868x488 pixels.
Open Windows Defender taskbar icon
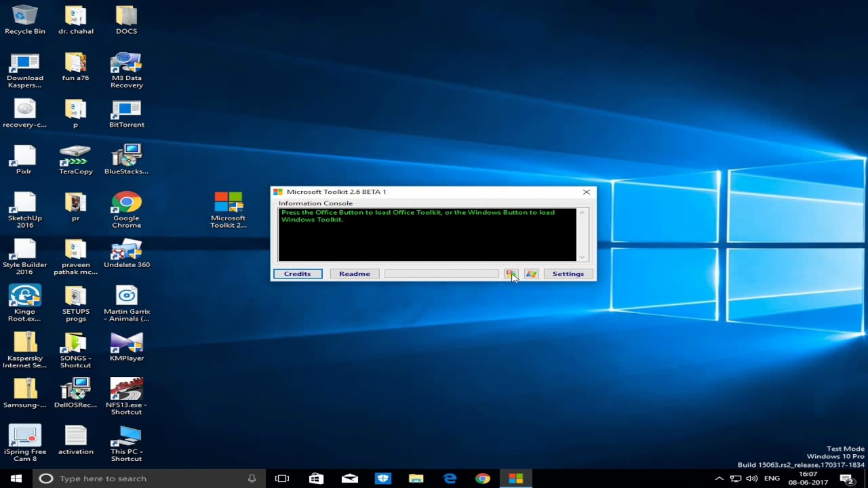tap(383, 479)
